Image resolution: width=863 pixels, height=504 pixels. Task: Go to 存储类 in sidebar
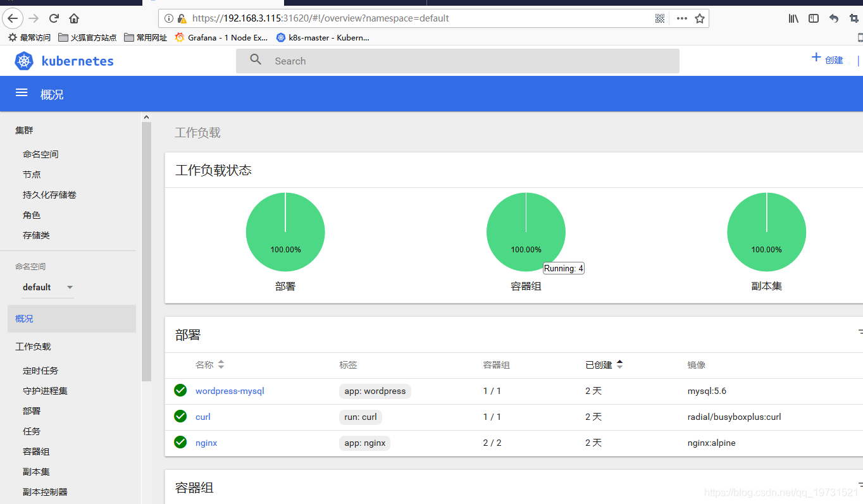pyautogui.click(x=36, y=235)
